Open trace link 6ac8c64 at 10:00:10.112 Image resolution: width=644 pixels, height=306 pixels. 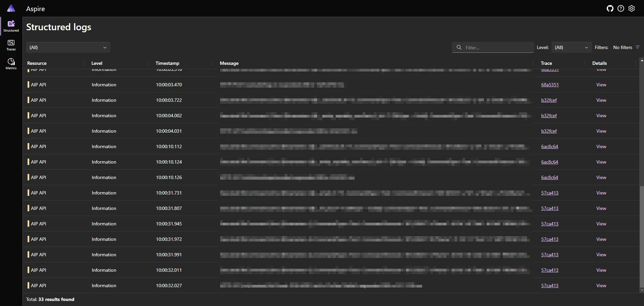coord(550,146)
